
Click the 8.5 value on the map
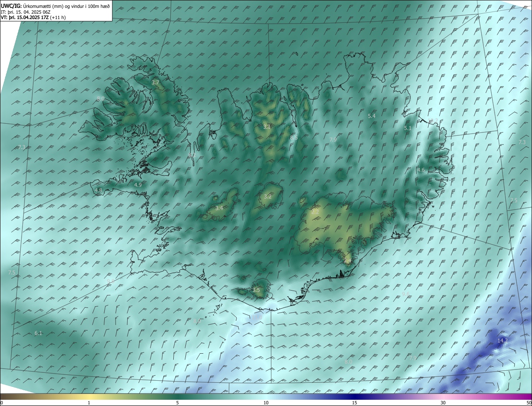(x=294, y=137)
